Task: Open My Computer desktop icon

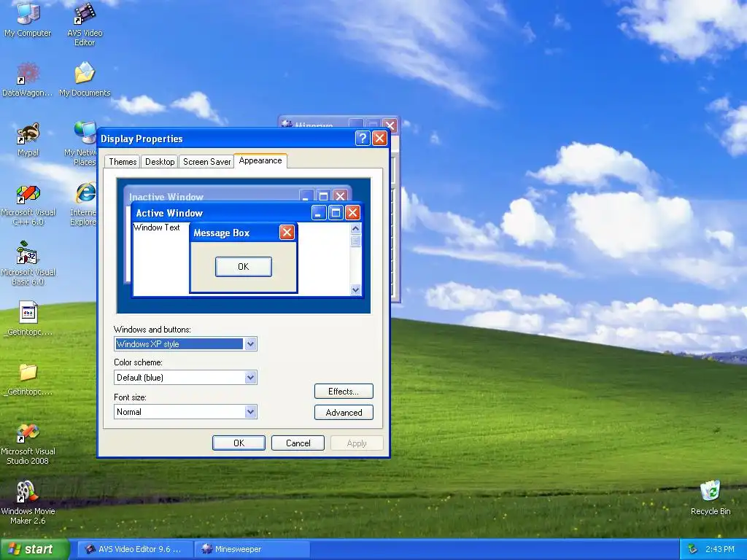Action: coord(28,19)
